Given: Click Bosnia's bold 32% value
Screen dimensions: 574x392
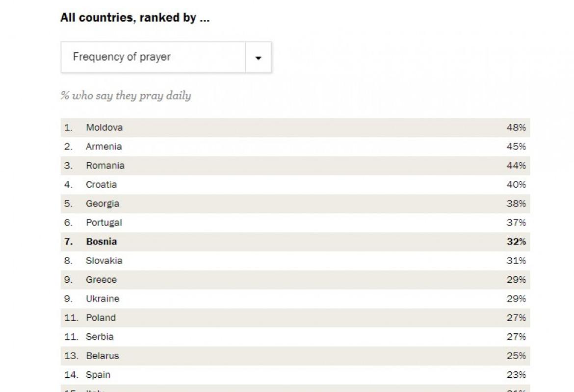Looking at the screenshot, I should tap(516, 242).
